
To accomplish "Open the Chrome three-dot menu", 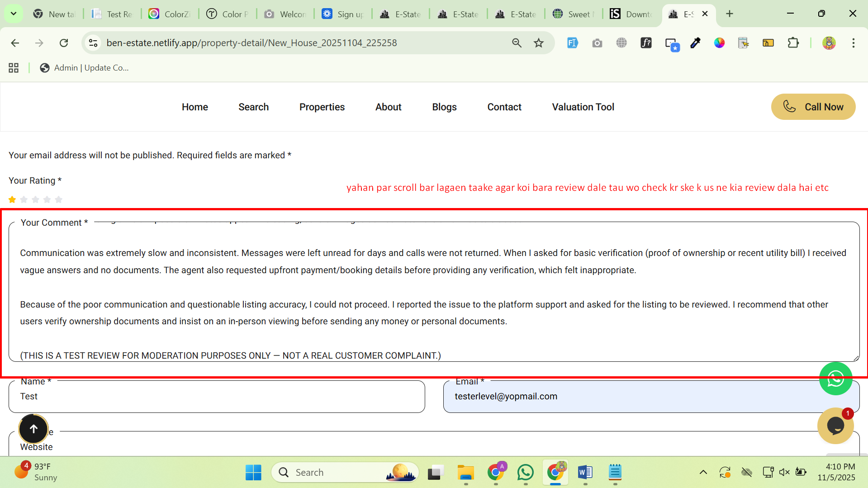I will tap(853, 43).
